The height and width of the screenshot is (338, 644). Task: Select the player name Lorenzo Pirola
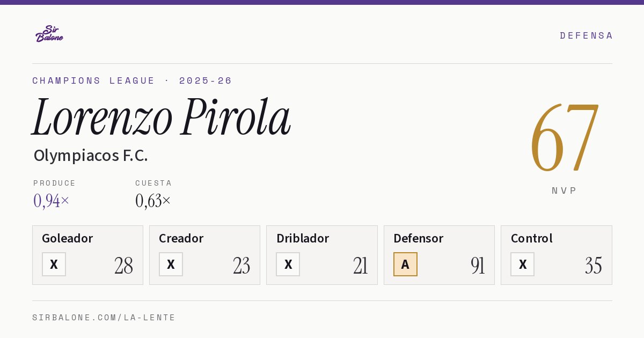tap(162, 117)
